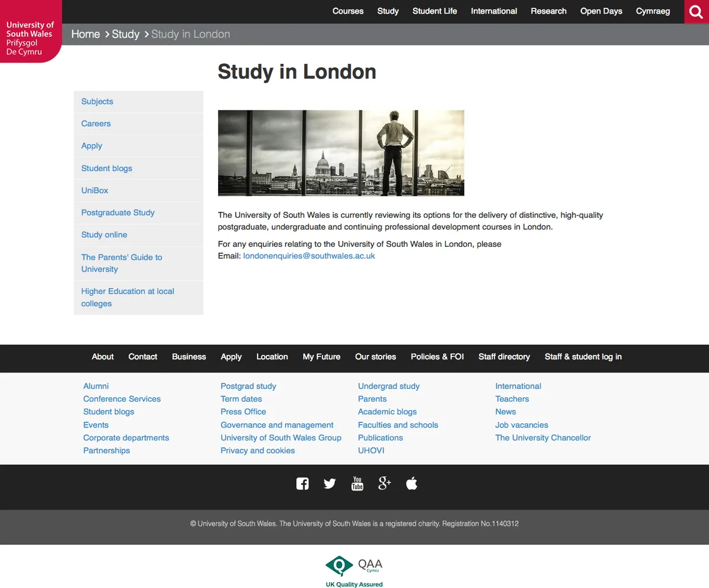Go to International in the top navigation bar

[494, 11]
